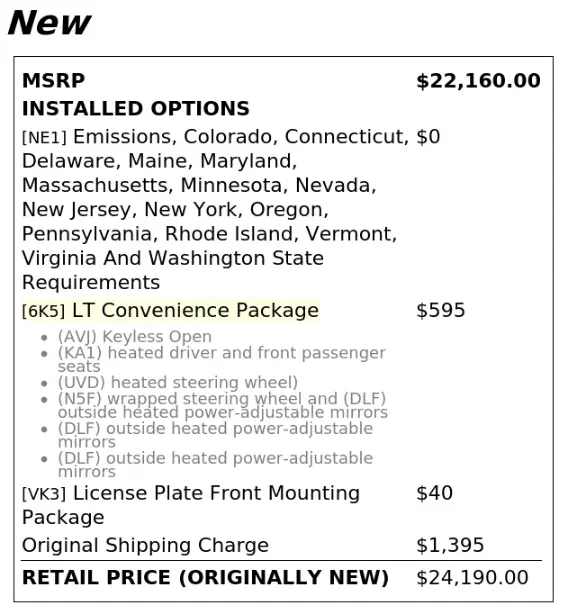Click the $22,160.00 MSRP amount
This screenshot has width=561, height=611.
[478, 81]
